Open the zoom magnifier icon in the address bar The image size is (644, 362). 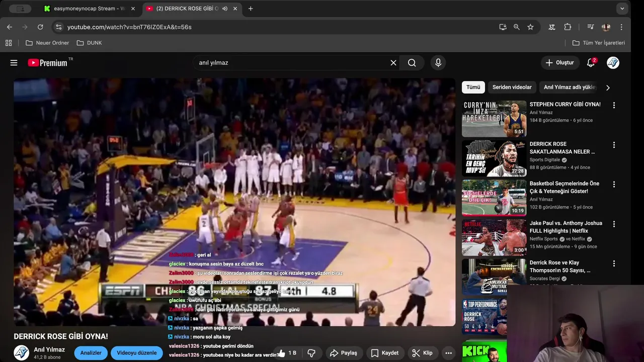click(x=517, y=27)
